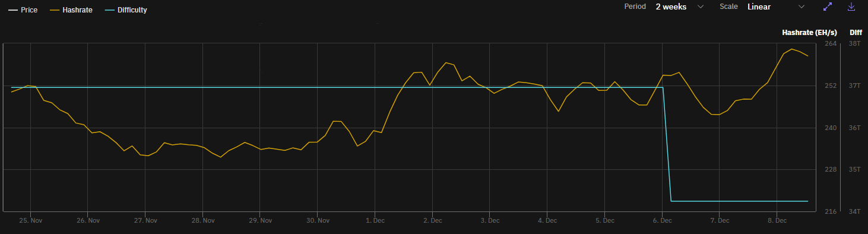
Task: Click the 1. Dec date axis label
Action: 375,221
